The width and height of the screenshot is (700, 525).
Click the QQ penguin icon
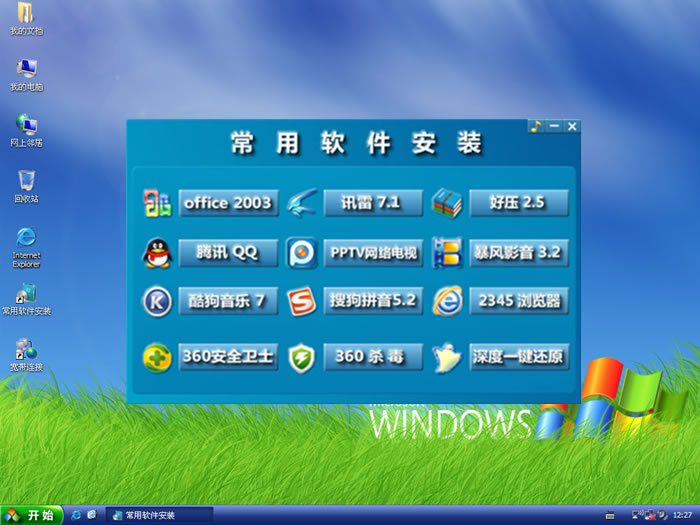click(x=157, y=253)
